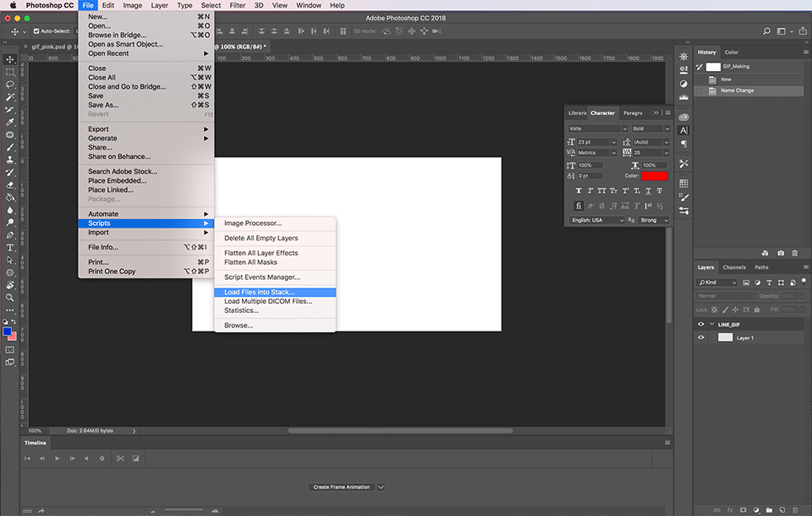Viewport: 812px width, 516px height.
Task: Click the timeline zoom slider
Action: click(x=184, y=510)
